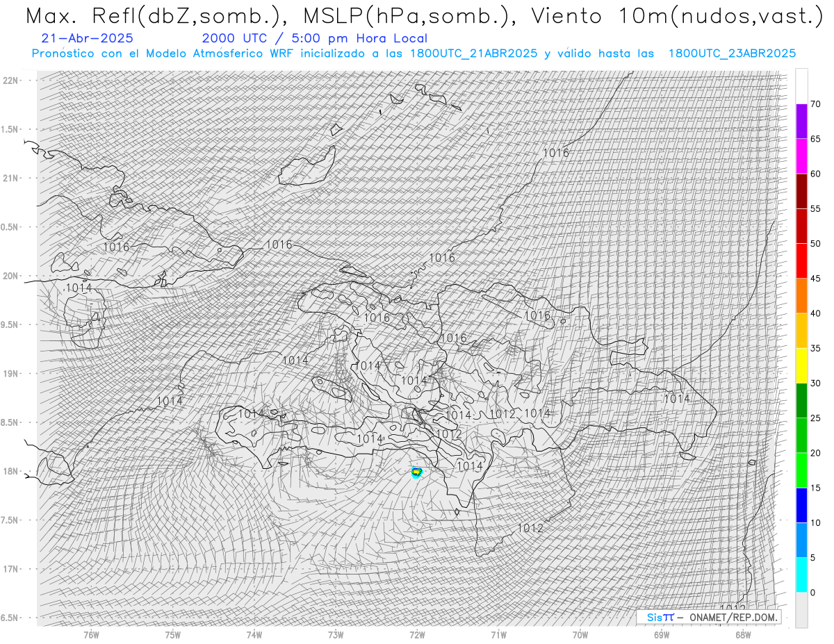This screenshot has height=644, width=834.
Task: Click the magenta 60–65 dBZ color swatch
Action: (x=801, y=156)
